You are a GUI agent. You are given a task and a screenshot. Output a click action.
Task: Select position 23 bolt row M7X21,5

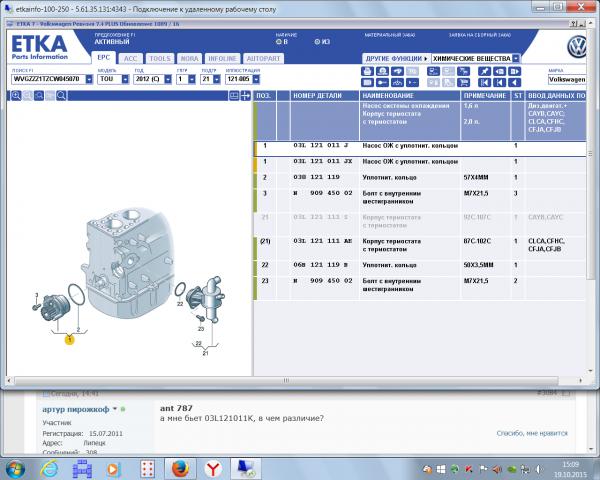tap(420, 287)
